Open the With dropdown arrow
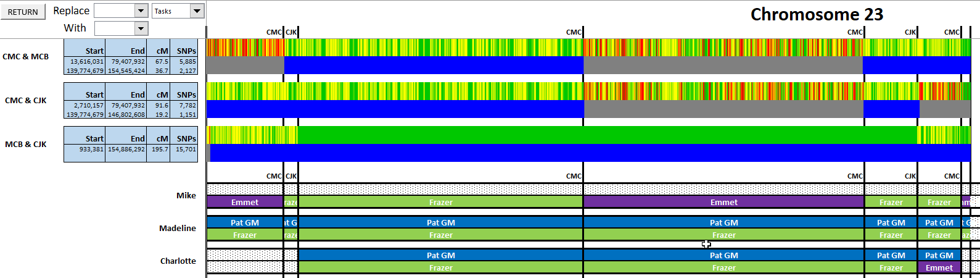 (x=141, y=28)
